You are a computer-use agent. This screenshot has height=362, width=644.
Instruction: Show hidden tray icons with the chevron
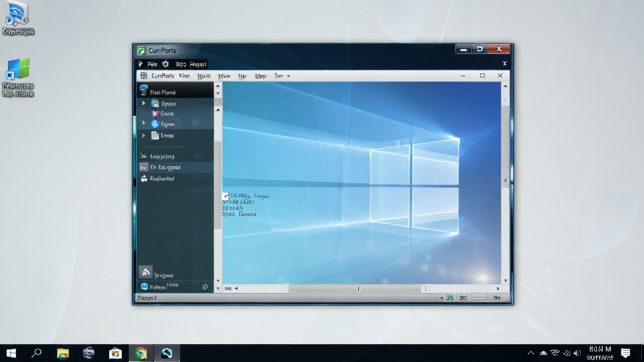click(x=531, y=353)
